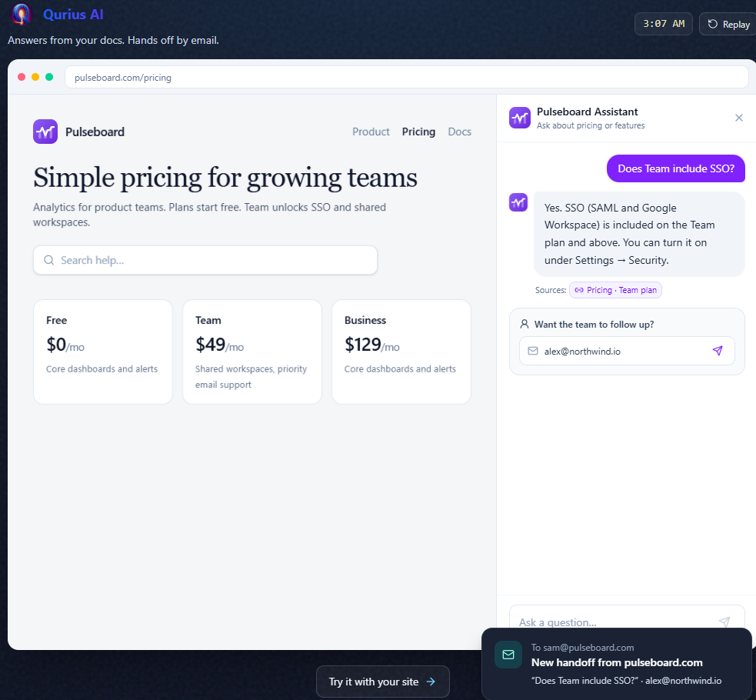Click the 3:07 AM time display
Screen dimensions: 756x700
664,24
